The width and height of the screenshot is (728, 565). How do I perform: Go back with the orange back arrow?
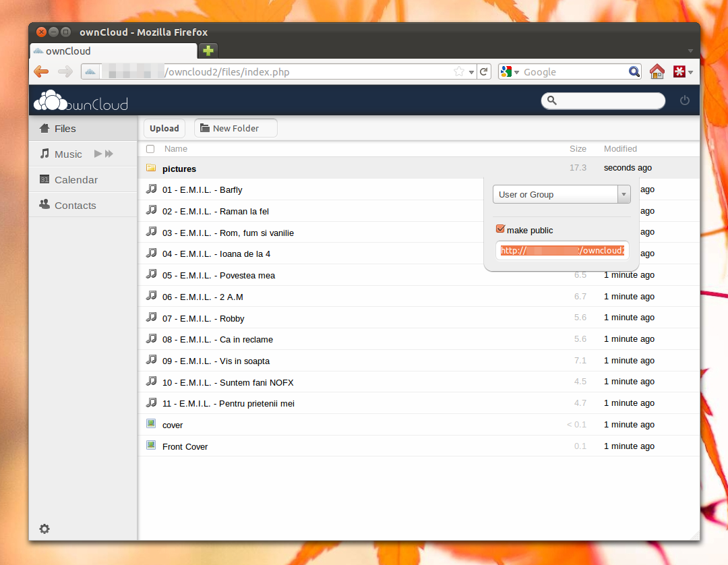click(x=41, y=71)
